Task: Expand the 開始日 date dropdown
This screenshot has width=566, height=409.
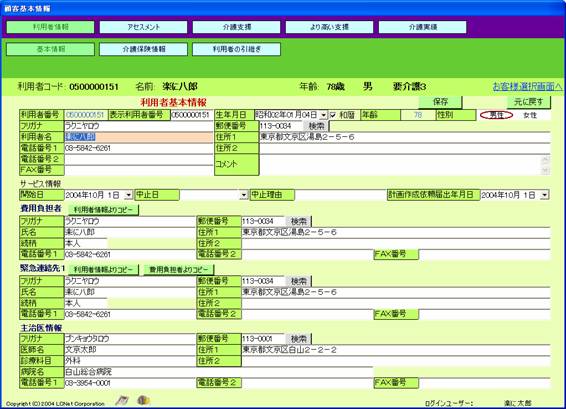Action: 129,195
